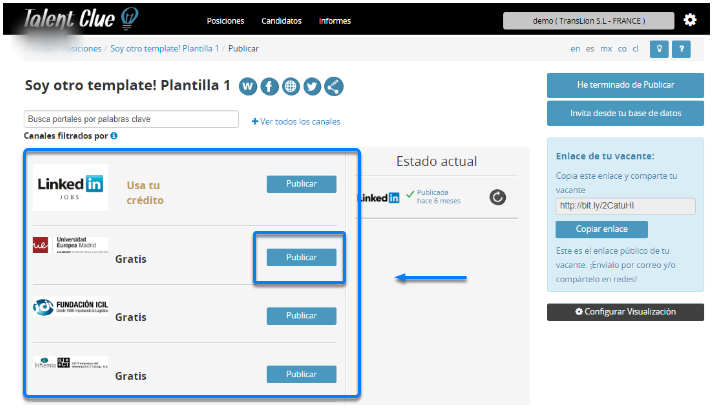Click He terminado de Publicar
This screenshot has width=713, height=408.
(625, 85)
